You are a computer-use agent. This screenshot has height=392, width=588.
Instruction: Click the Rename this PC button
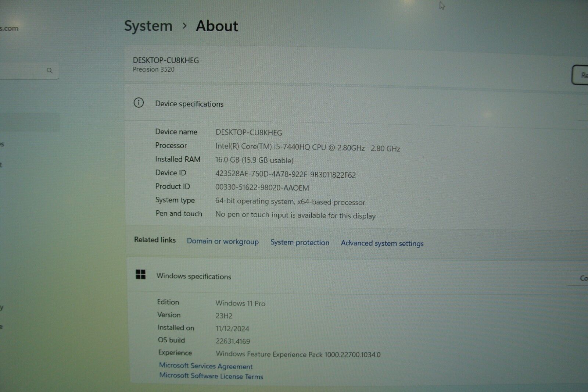coord(580,75)
